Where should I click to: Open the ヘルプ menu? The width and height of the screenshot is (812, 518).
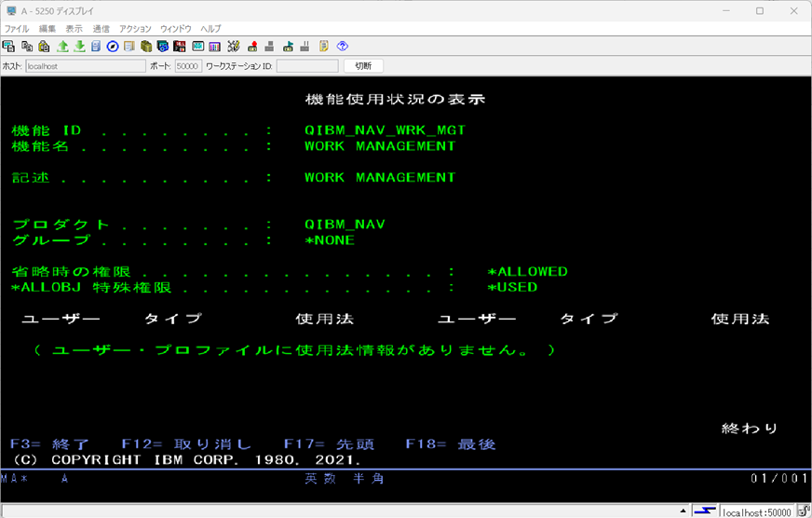point(211,29)
